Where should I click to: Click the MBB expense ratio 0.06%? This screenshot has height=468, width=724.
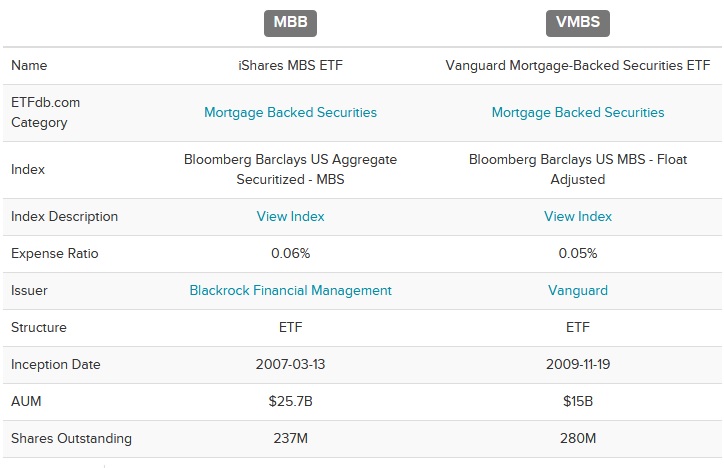(x=290, y=253)
